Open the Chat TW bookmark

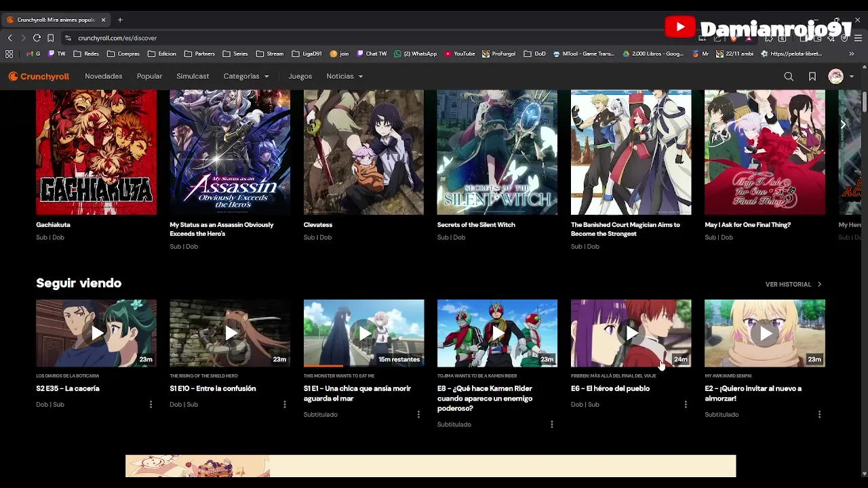(372, 54)
